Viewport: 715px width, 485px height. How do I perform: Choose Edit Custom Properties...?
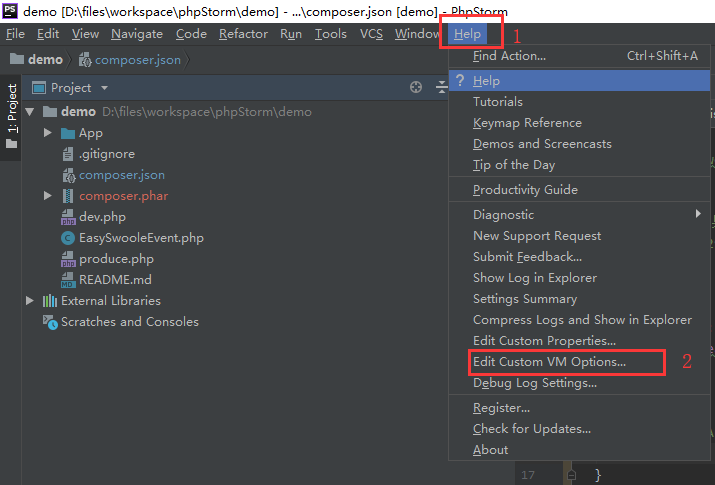click(x=579, y=341)
